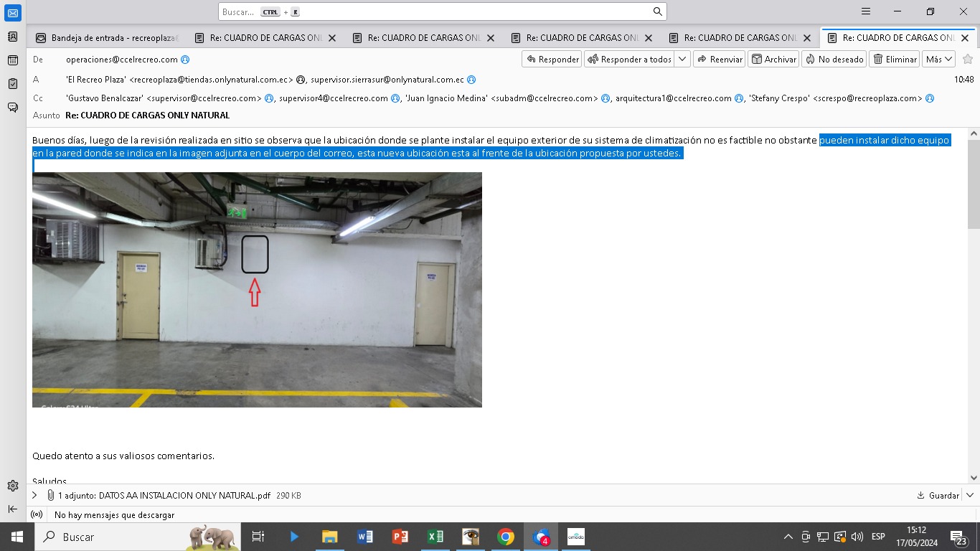Viewport: 980px width, 551px height.
Task: Click the message body vertical scrollbar
Action: click(x=974, y=184)
